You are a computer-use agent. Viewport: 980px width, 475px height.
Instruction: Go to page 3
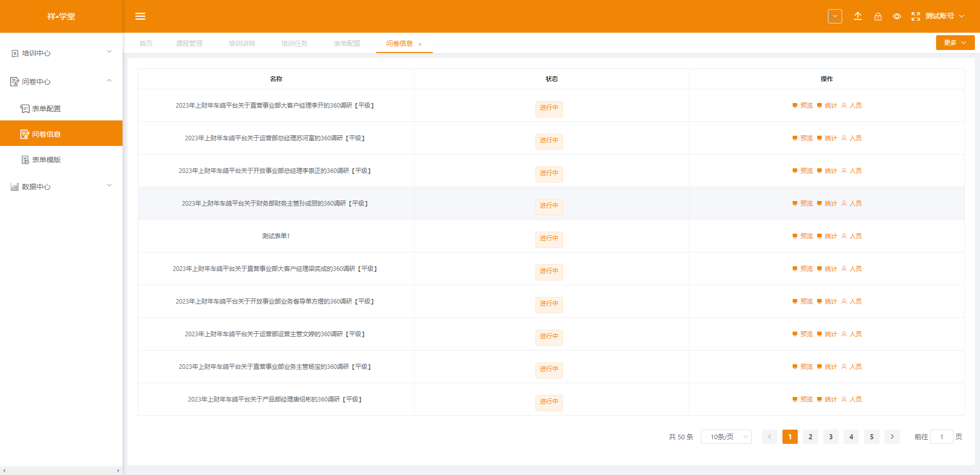831,437
